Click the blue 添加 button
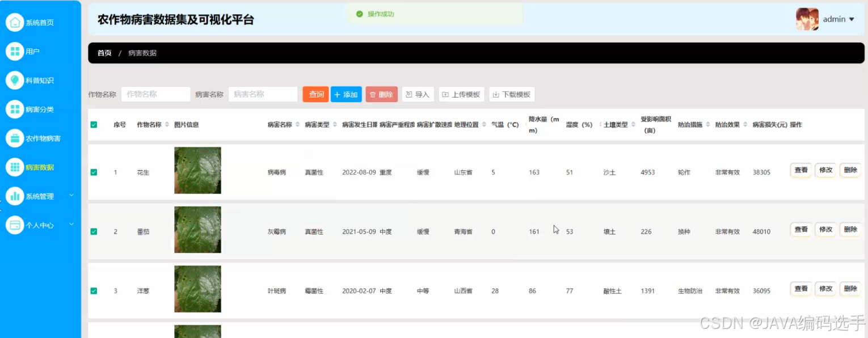 [x=346, y=94]
